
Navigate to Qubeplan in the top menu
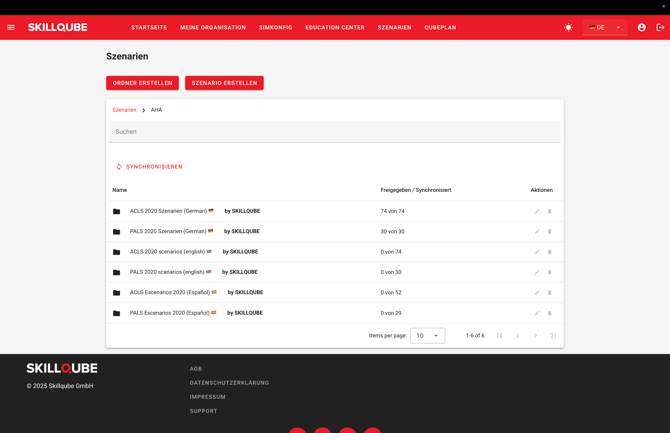coord(440,28)
